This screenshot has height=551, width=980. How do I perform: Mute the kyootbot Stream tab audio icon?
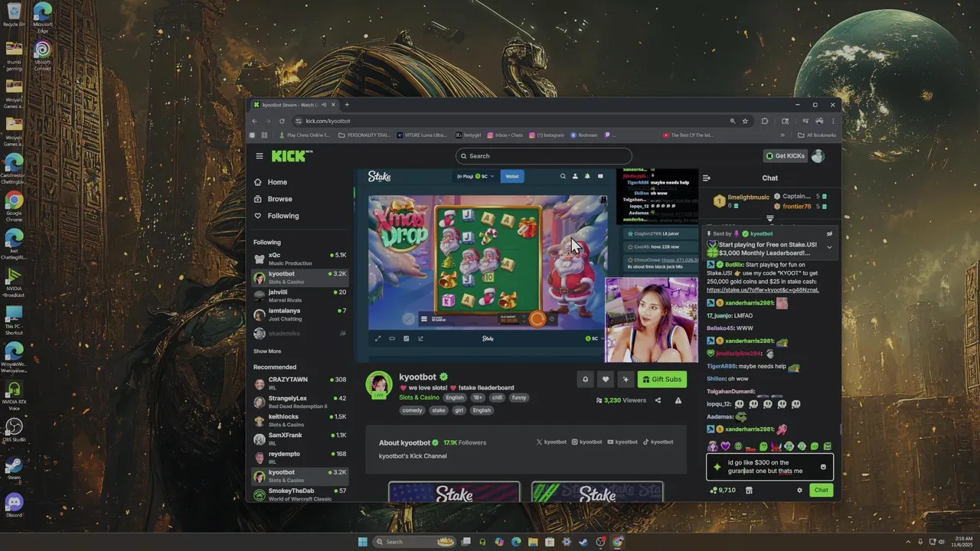tap(324, 105)
